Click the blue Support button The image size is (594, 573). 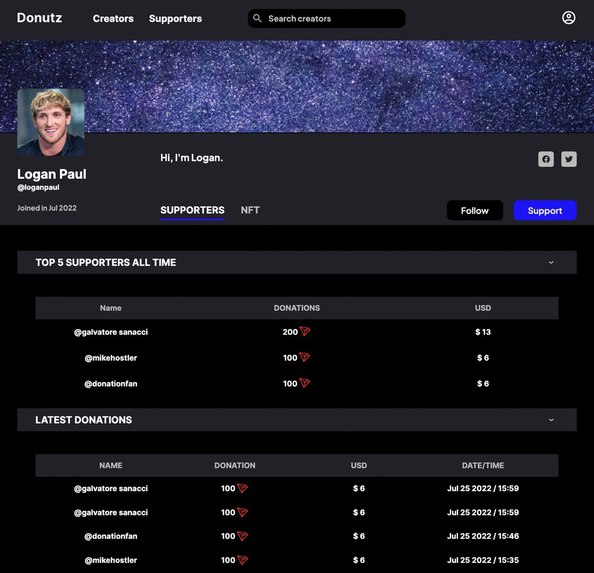(545, 211)
